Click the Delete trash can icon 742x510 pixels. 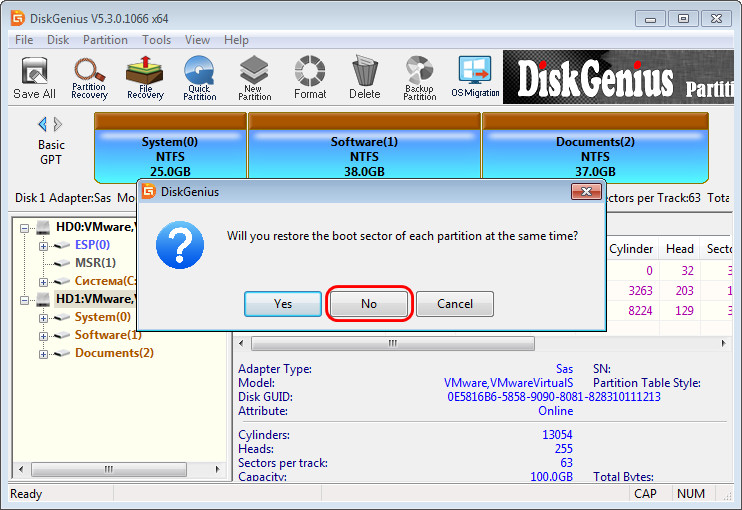[364, 78]
